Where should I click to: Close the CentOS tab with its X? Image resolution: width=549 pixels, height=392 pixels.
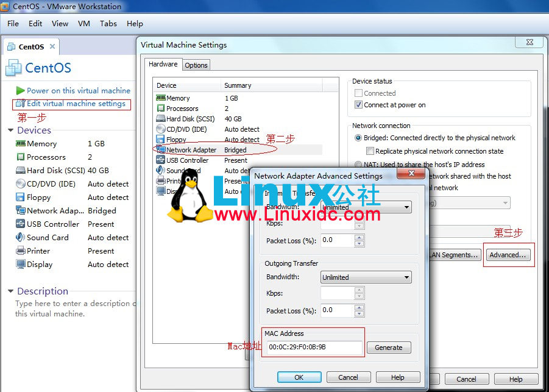click(52, 46)
